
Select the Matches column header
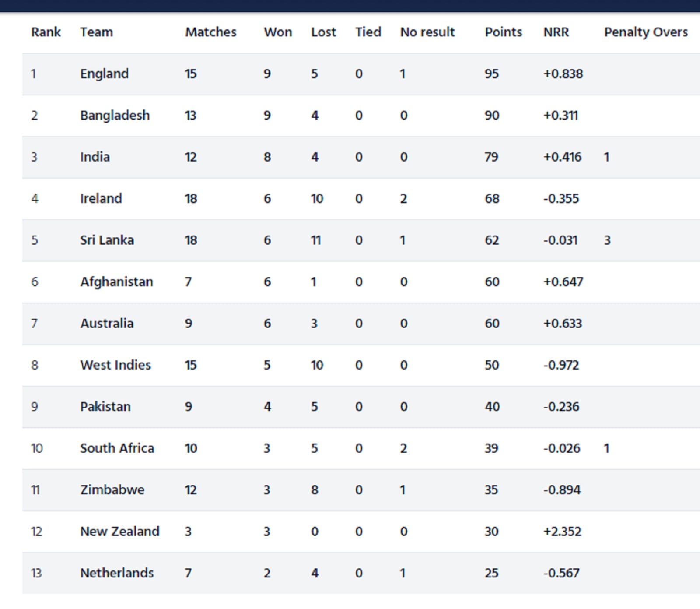click(x=210, y=32)
